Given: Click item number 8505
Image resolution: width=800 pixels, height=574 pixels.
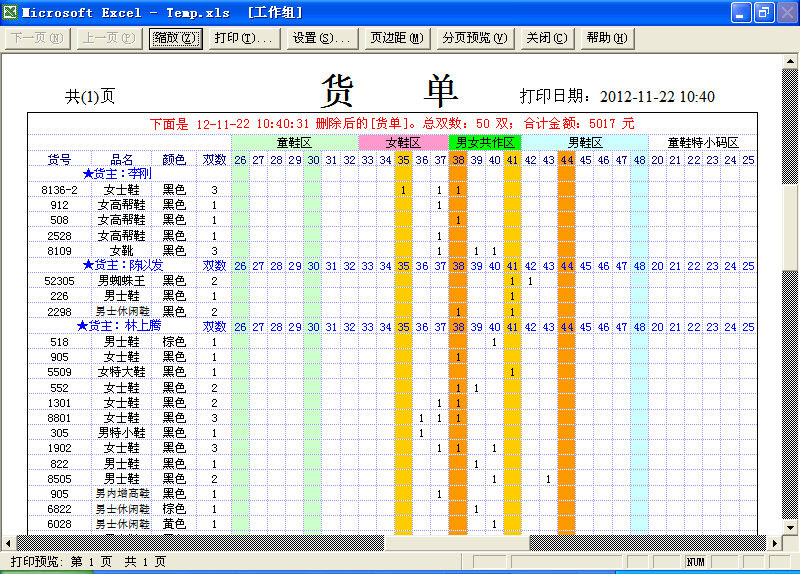Looking at the screenshot, I should (x=59, y=479).
